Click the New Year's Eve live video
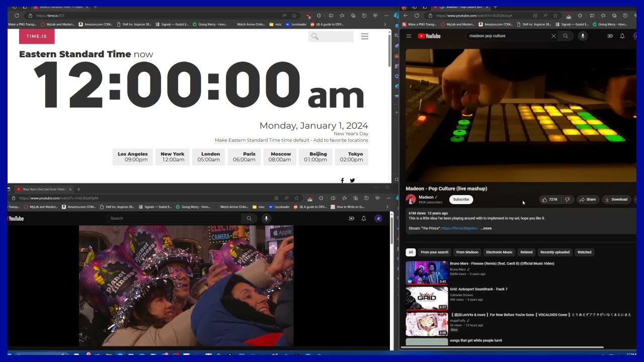 click(x=186, y=286)
